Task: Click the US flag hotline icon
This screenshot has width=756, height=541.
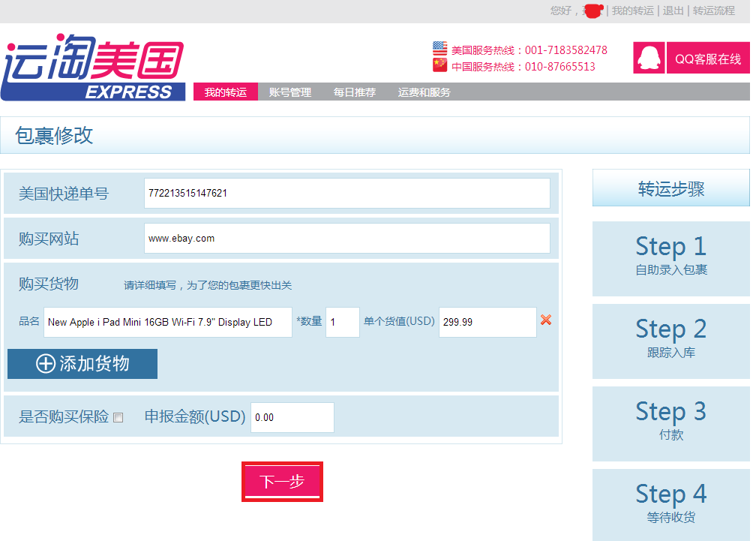Action: coord(439,49)
